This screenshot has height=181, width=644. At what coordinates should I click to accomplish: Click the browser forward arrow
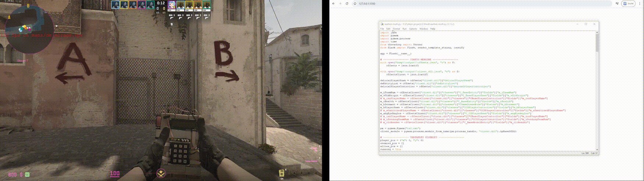340,4
